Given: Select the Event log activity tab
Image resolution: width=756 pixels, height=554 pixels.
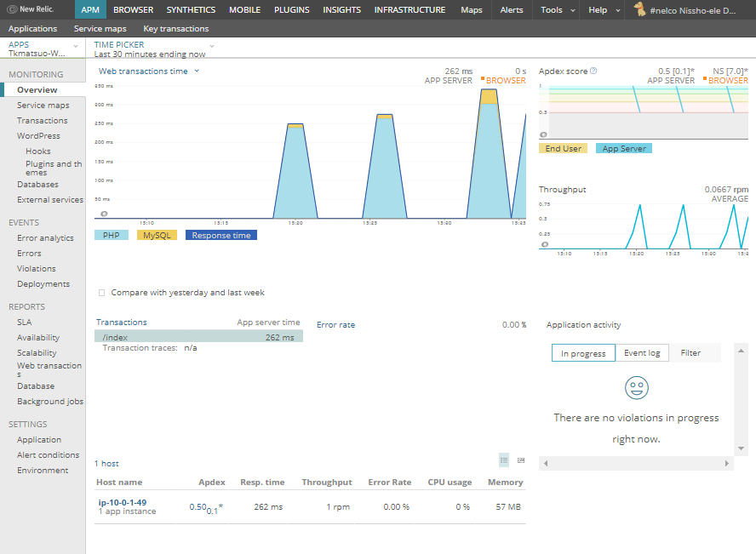Looking at the screenshot, I should tap(642, 353).
